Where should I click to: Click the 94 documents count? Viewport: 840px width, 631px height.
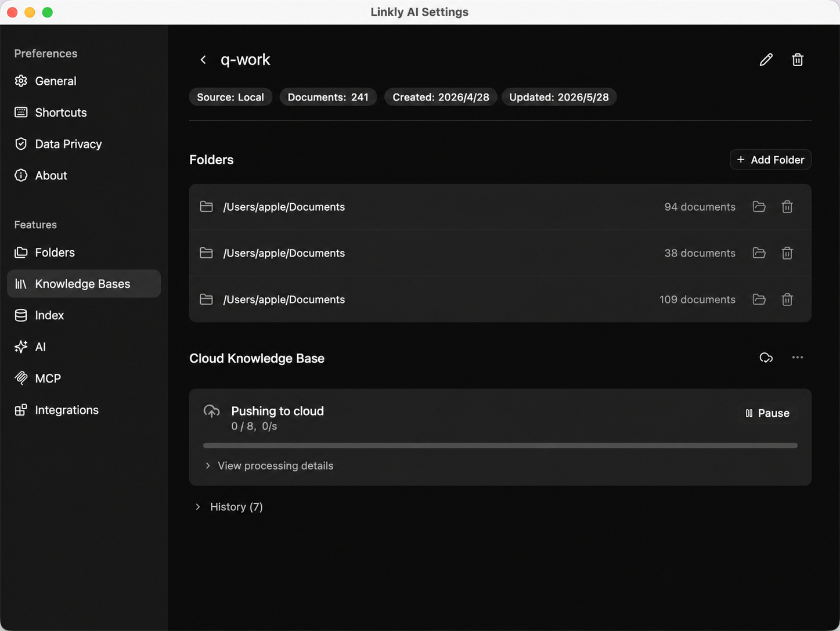click(x=700, y=207)
